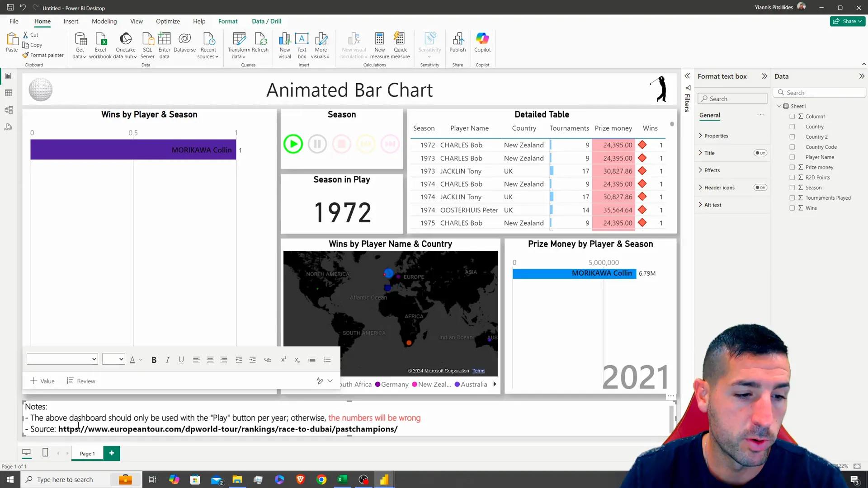Click the Add Page button

click(x=112, y=454)
